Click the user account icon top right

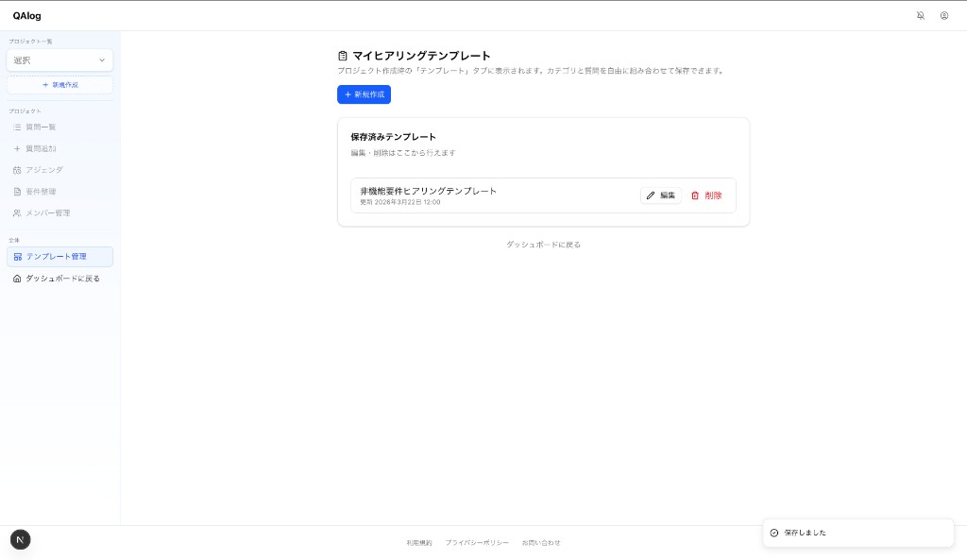944,16
